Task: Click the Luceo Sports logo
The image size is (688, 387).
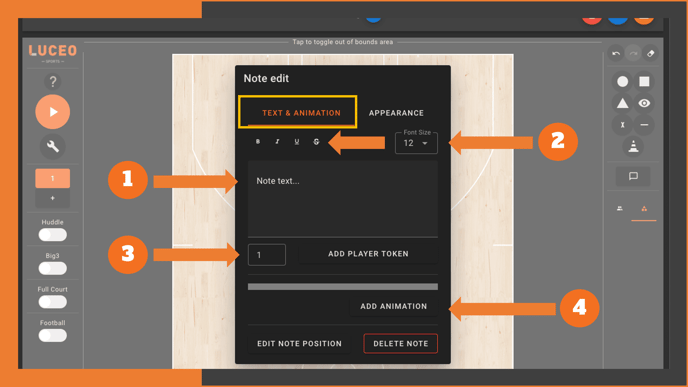Action: pyautogui.click(x=53, y=53)
